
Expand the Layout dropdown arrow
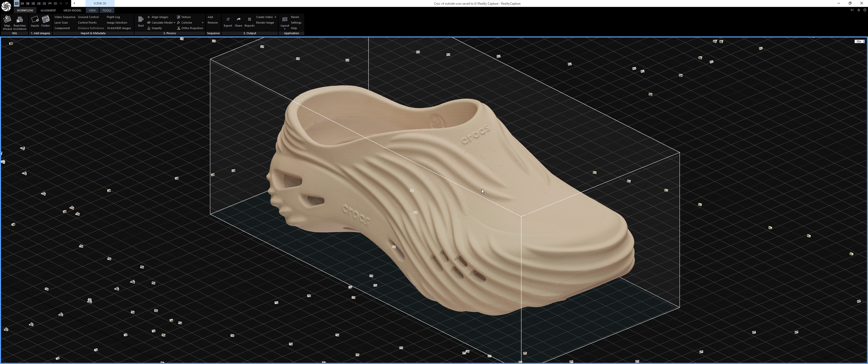coord(285,29)
